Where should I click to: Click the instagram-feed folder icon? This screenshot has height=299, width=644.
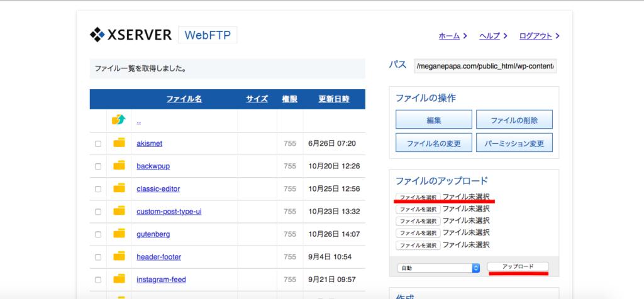click(x=119, y=280)
